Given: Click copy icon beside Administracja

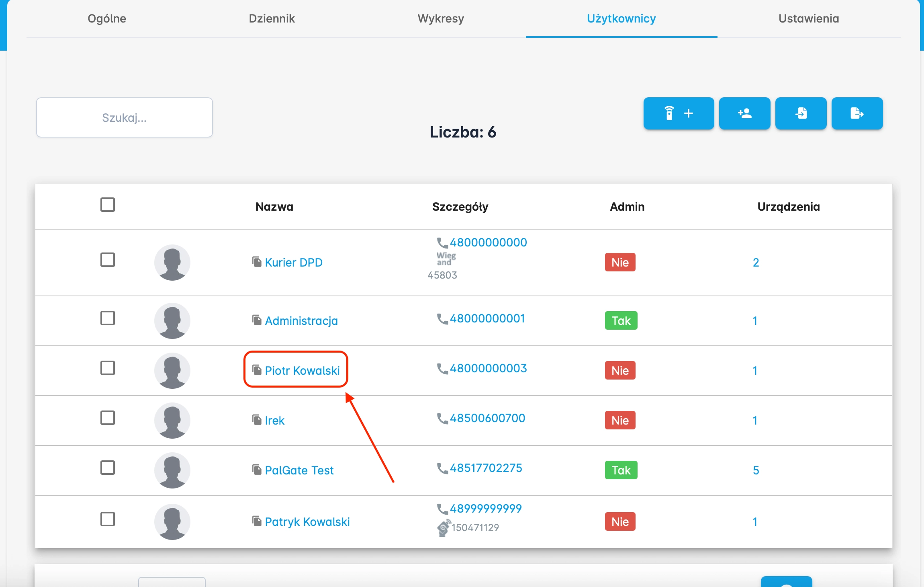Looking at the screenshot, I should (x=257, y=320).
